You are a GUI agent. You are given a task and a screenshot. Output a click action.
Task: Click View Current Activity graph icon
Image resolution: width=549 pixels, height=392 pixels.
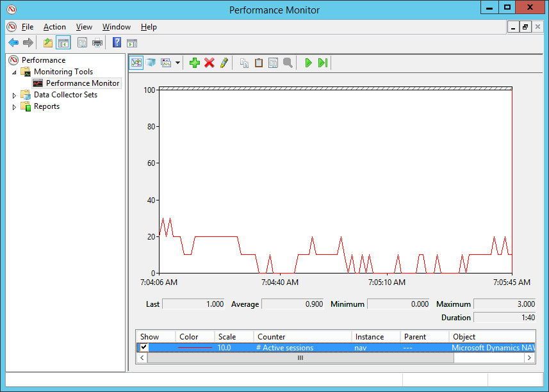pyautogui.click(x=136, y=63)
